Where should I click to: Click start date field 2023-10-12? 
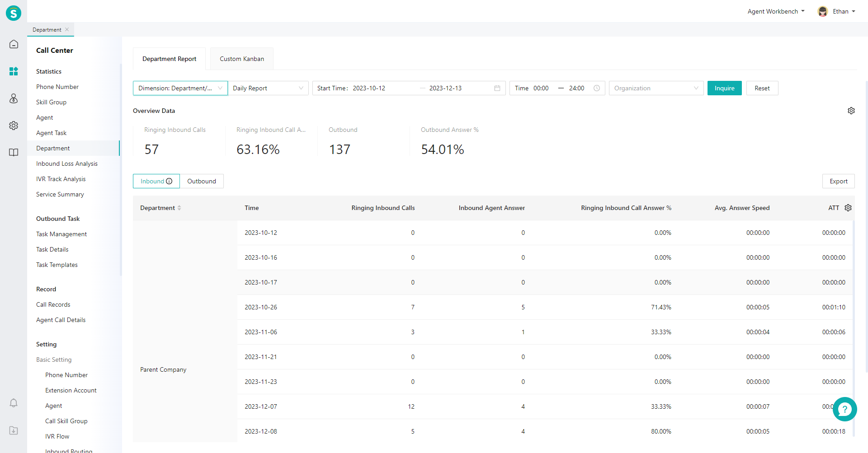(369, 88)
